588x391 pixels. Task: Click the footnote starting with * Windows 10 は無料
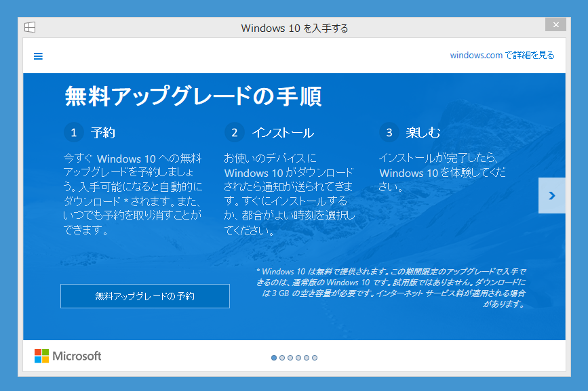pyautogui.click(x=391, y=287)
